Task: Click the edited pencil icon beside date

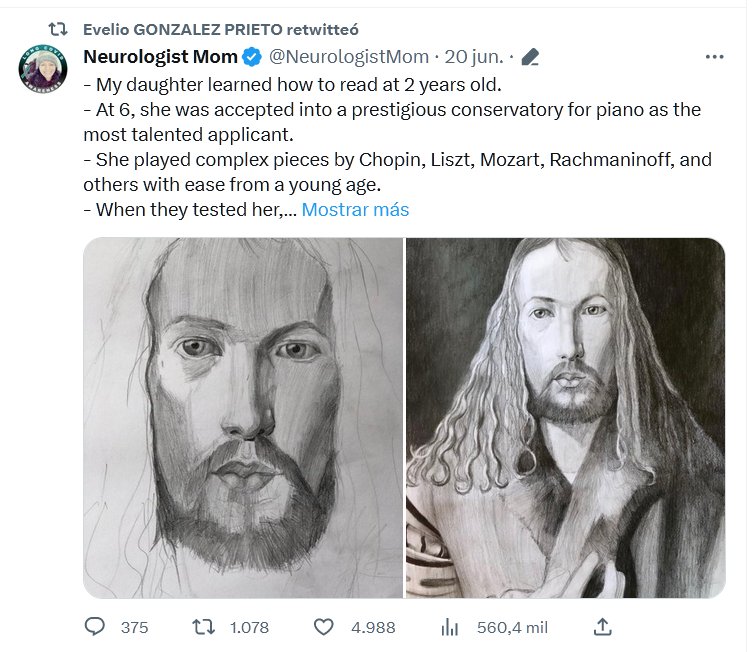Action: pyautogui.click(x=531, y=56)
